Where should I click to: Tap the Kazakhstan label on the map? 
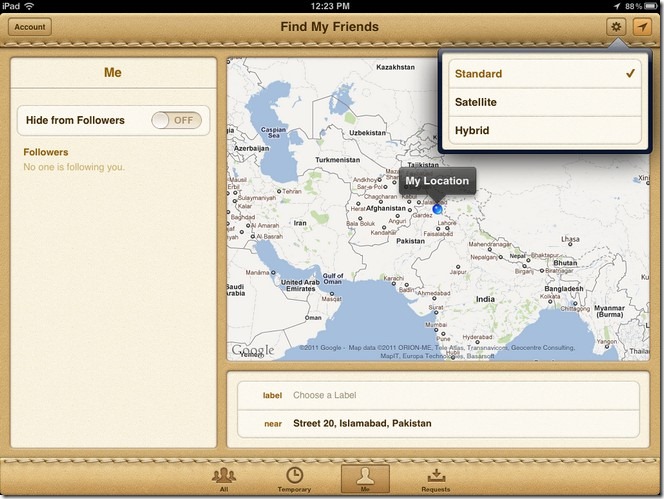click(396, 67)
